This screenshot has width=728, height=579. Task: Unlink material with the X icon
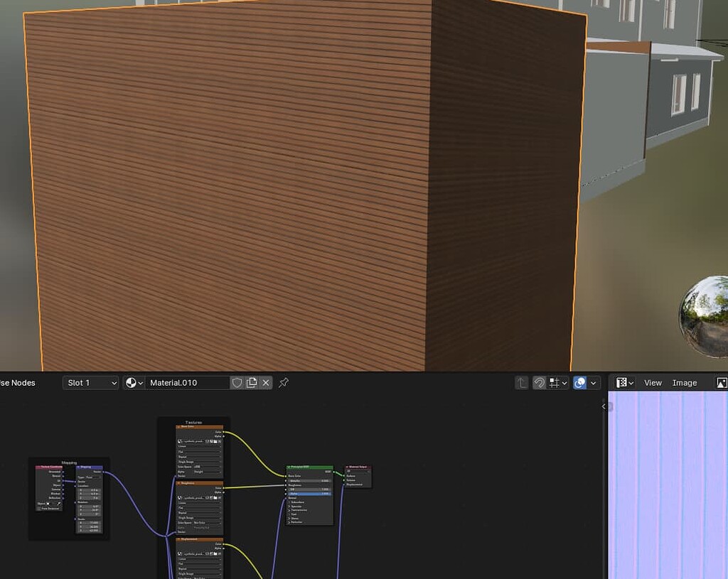(266, 383)
